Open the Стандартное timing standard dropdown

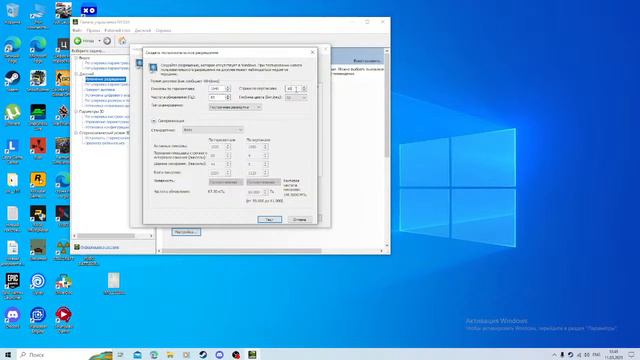point(213,130)
